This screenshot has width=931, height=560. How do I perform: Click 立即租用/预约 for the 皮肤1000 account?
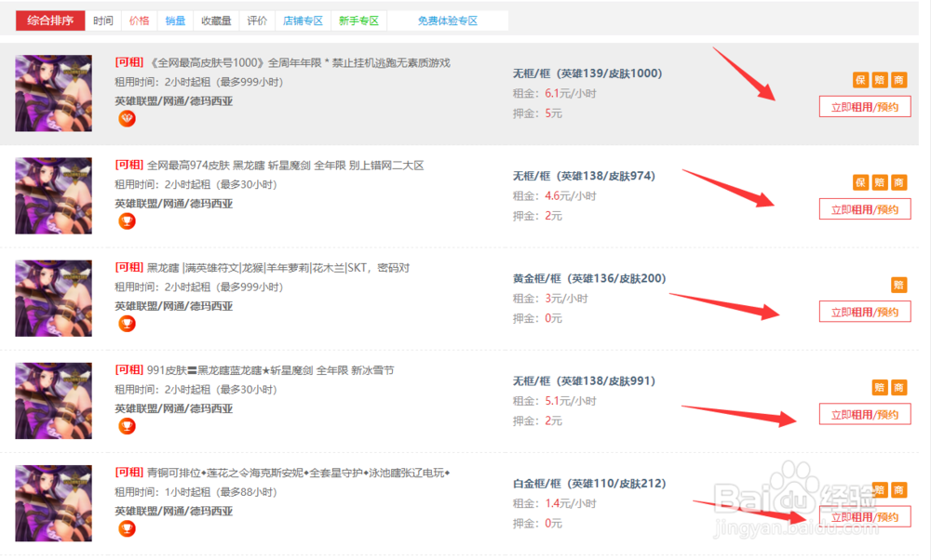pyautogui.click(x=865, y=107)
